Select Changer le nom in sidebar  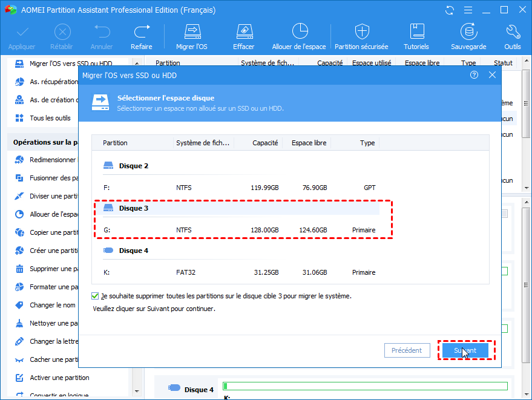tap(45, 305)
